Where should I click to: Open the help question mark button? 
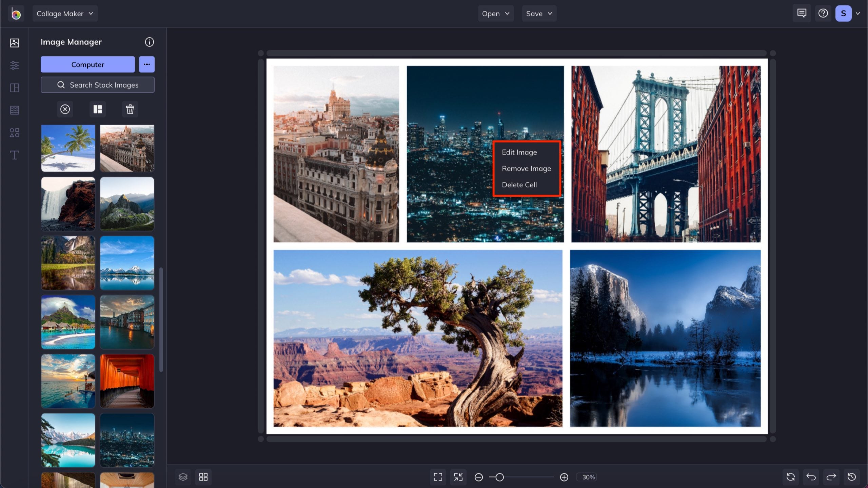(x=823, y=13)
